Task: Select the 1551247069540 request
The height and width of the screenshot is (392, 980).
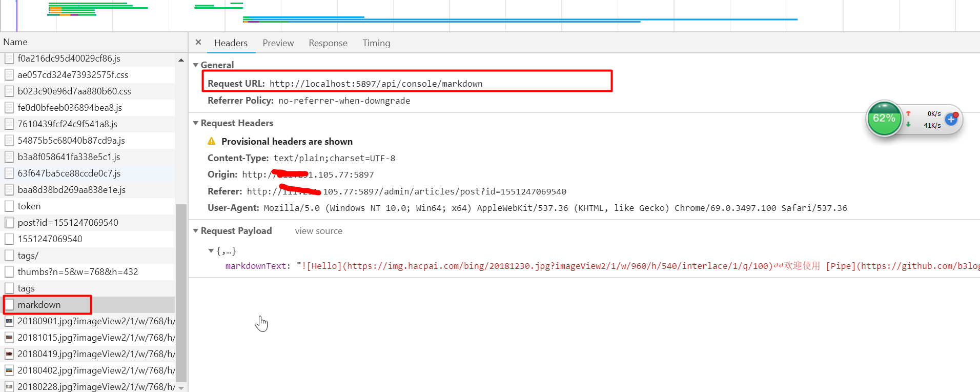Action: (87, 239)
